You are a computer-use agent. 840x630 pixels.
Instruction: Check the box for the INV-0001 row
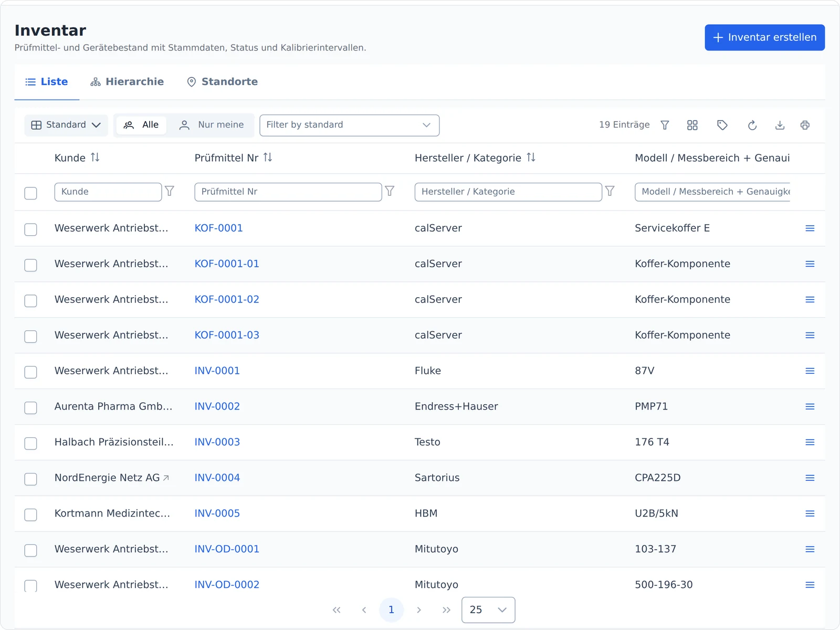(x=30, y=372)
